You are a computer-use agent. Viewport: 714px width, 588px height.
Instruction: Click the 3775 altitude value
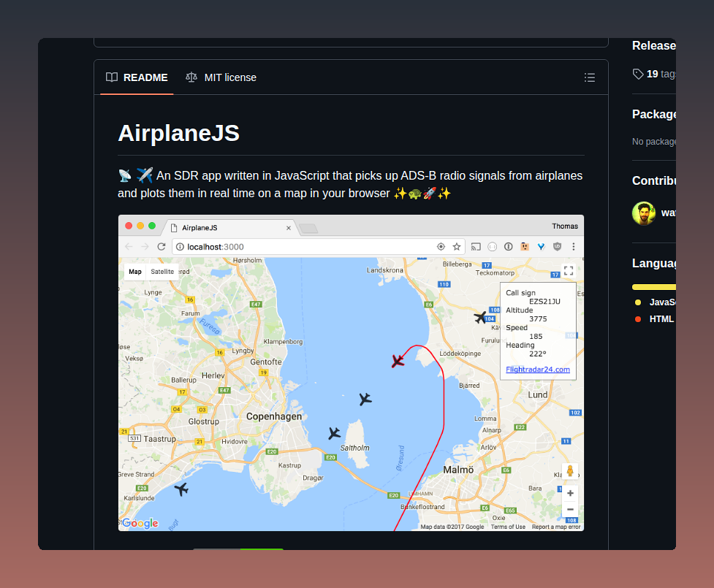[538, 319]
